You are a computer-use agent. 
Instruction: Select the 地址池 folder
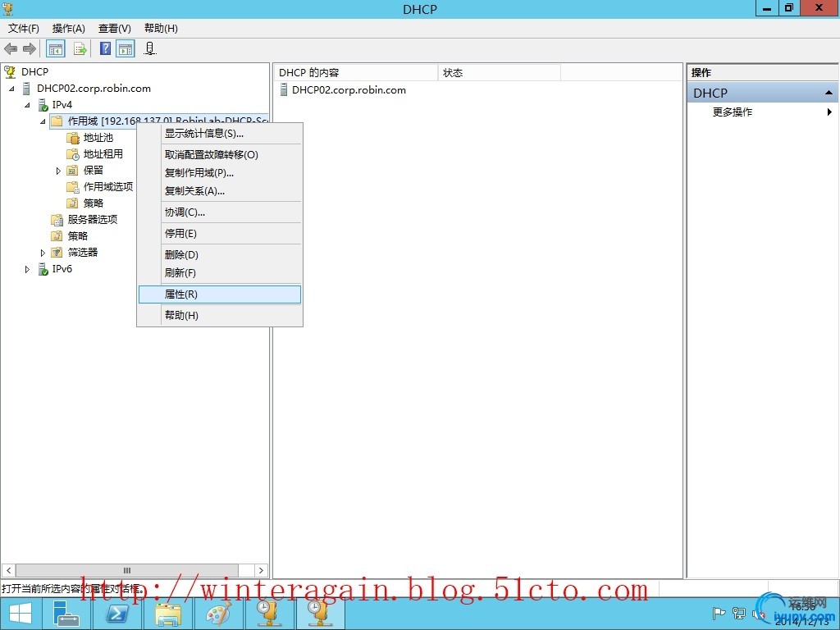coord(98,138)
